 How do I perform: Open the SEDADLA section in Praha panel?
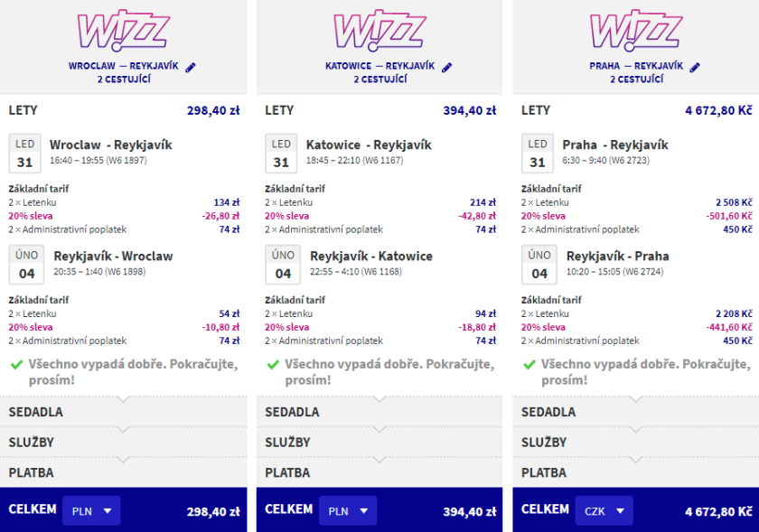[x=635, y=412]
